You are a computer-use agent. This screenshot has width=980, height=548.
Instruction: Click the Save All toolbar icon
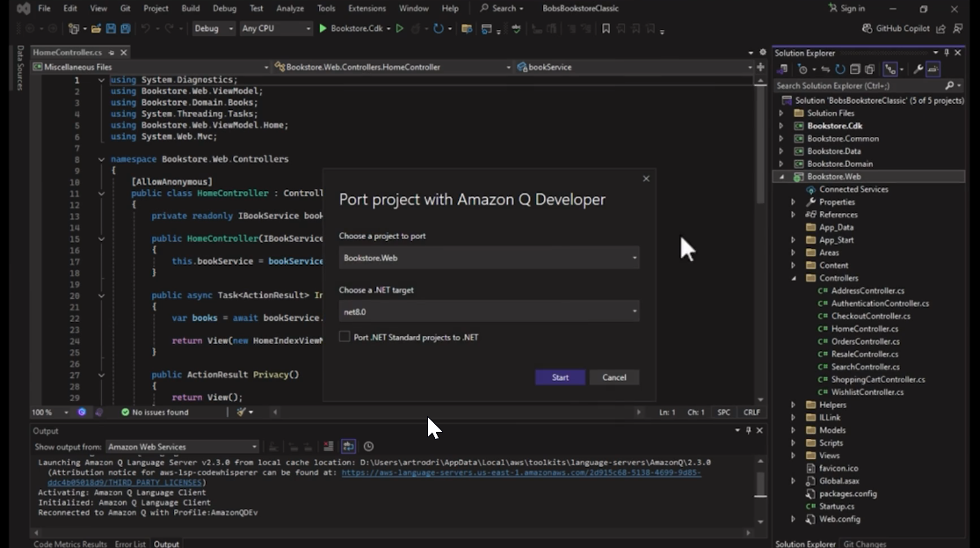pos(126,29)
